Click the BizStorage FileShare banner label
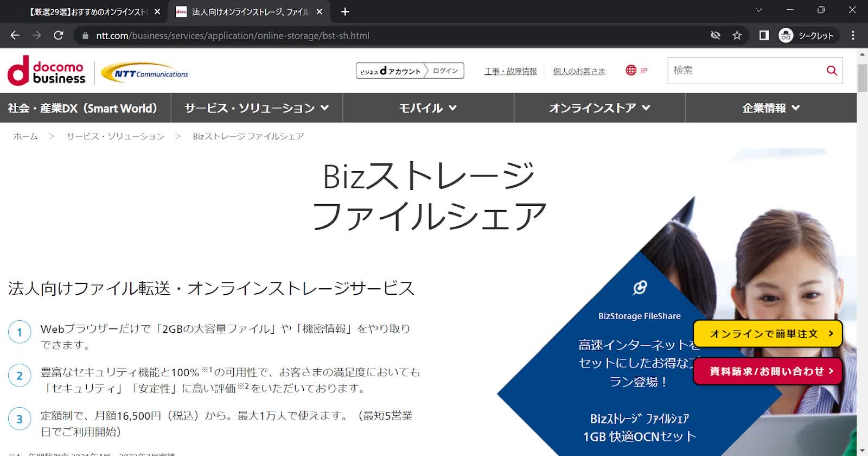 640,316
